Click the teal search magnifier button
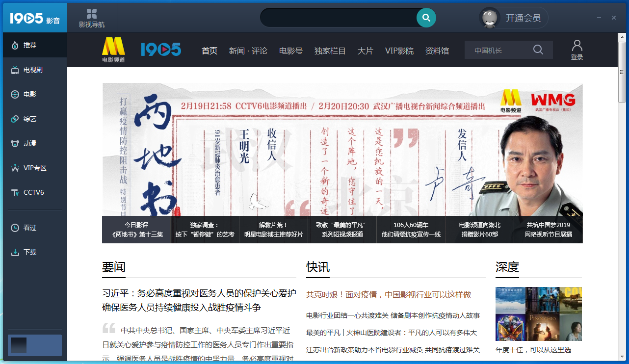The width and height of the screenshot is (629, 364). pos(426,18)
